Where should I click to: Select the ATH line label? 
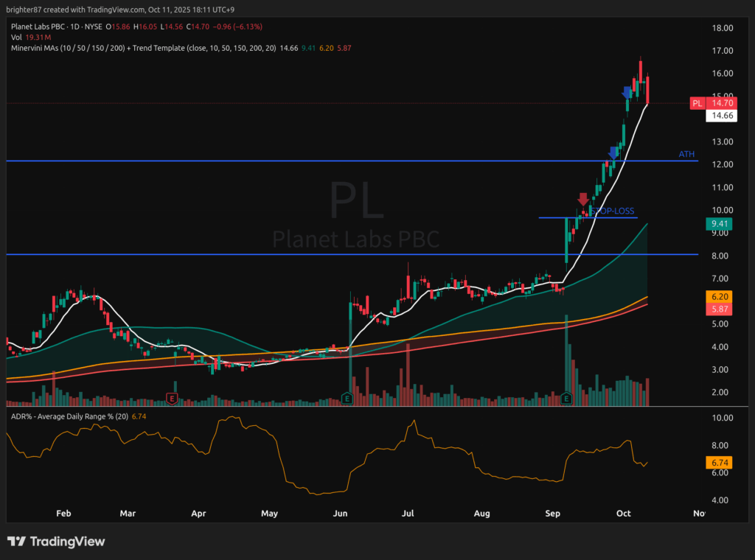pyautogui.click(x=686, y=154)
